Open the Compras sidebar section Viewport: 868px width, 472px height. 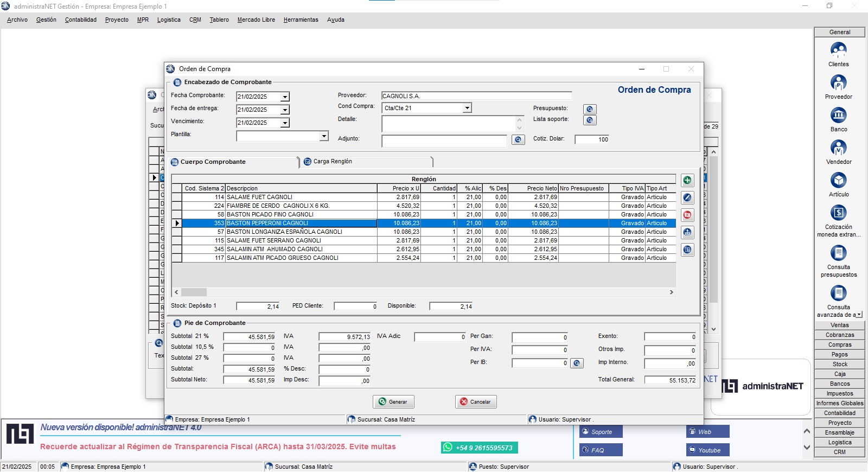pyautogui.click(x=840, y=345)
